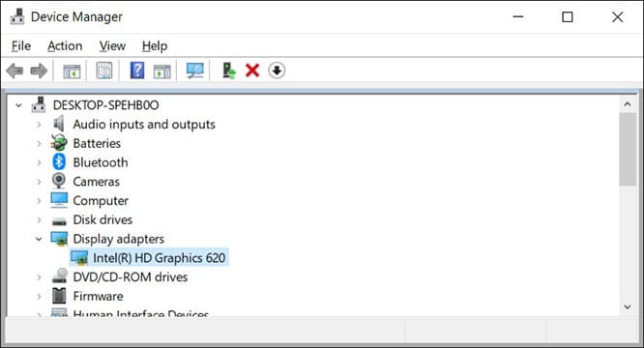Click the Intel HD Graphics 620 device icon

point(79,258)
